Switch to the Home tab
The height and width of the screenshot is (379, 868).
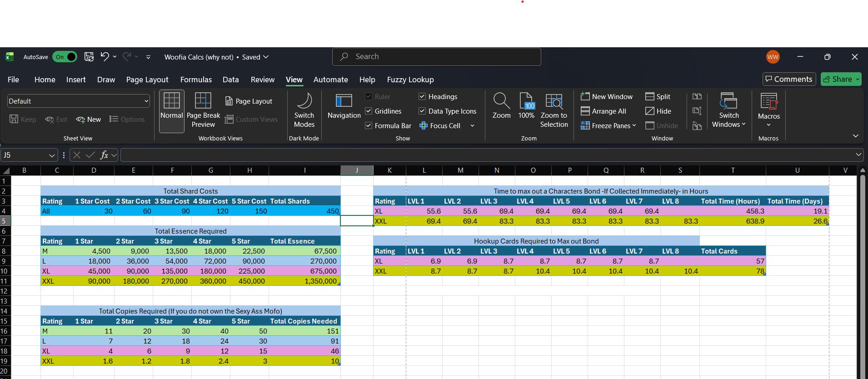pos(45,80)
